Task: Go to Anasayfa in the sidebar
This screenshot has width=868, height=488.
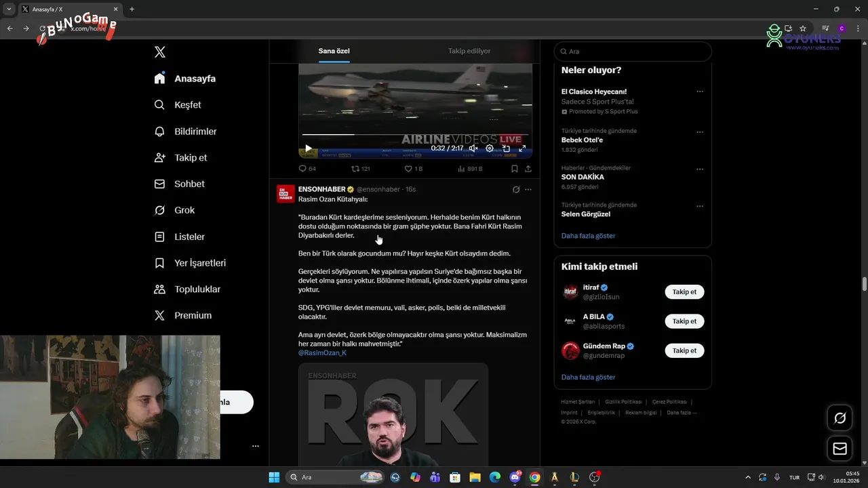Action: click(185, 79)
